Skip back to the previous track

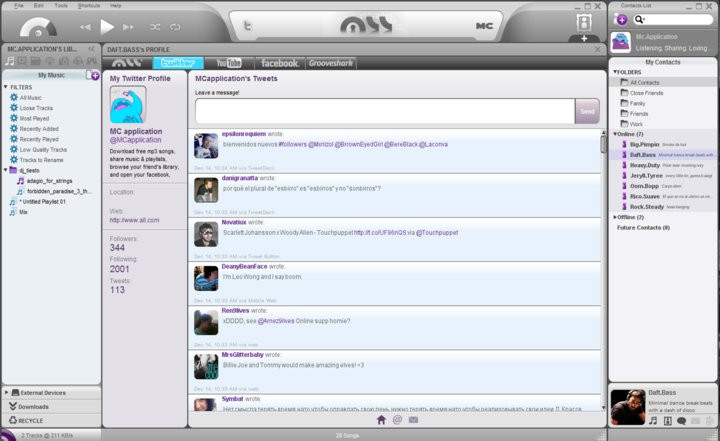tap(85, 27)
